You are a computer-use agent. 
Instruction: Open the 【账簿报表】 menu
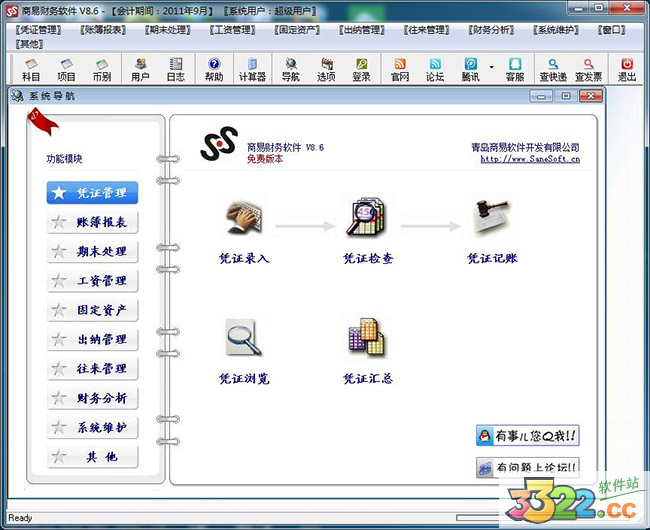[x=103, y=30]
